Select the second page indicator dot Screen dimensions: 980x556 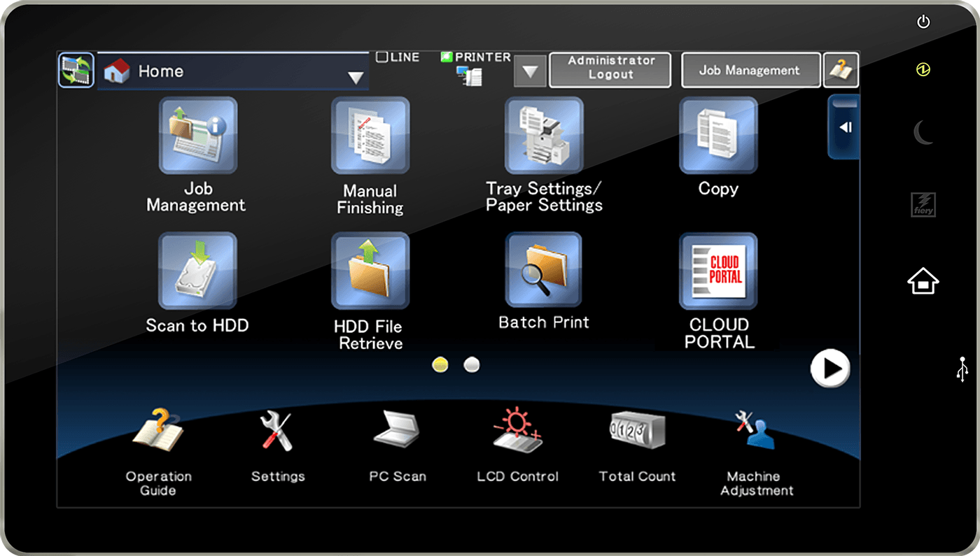472,364
